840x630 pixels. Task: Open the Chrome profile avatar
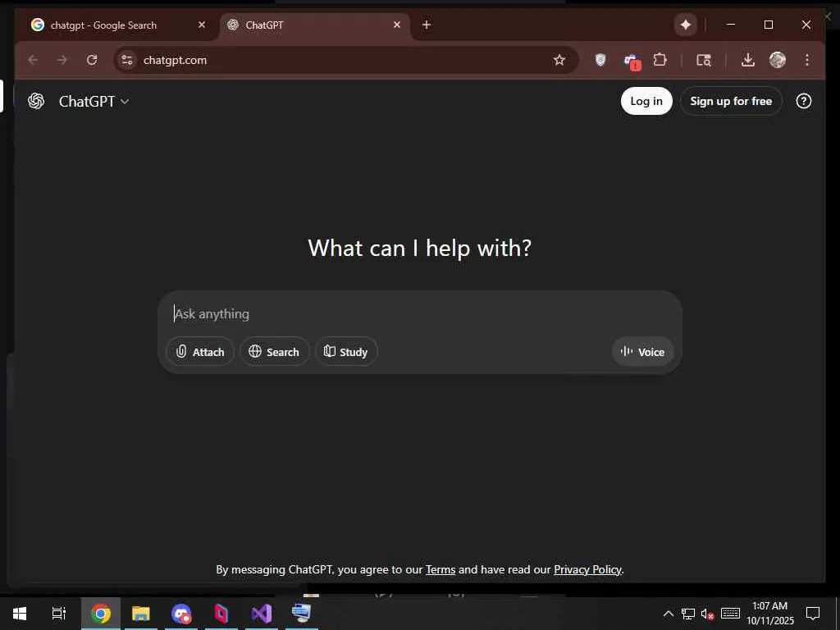point(778,60)
